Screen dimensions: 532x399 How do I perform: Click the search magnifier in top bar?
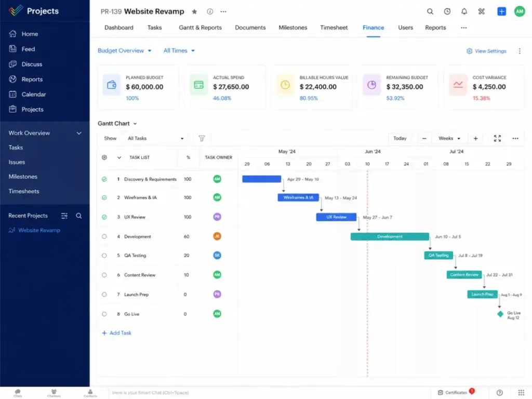[430, 11]
